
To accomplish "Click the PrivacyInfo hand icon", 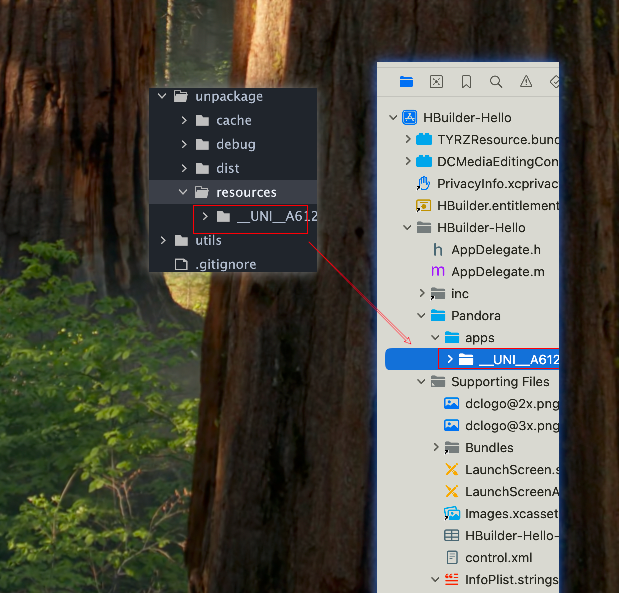I will point(423,184).
